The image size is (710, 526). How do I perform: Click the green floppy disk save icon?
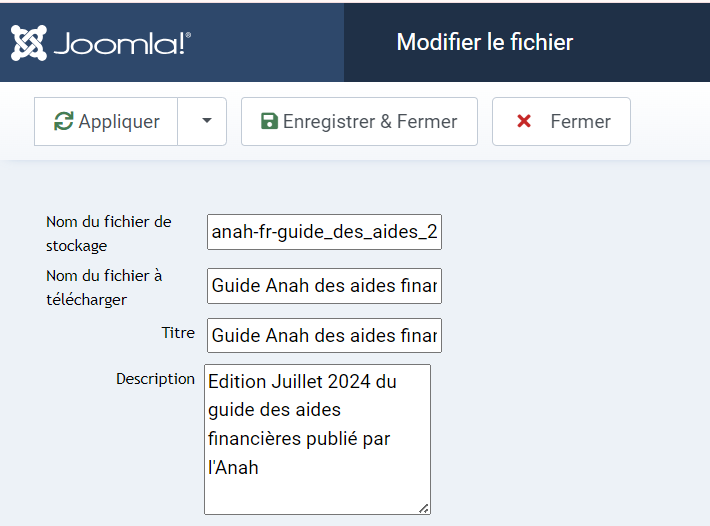(x=269, y=121)
